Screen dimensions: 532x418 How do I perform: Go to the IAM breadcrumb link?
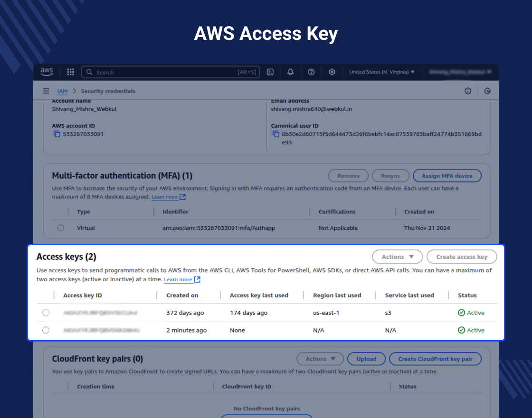(62, 91)
